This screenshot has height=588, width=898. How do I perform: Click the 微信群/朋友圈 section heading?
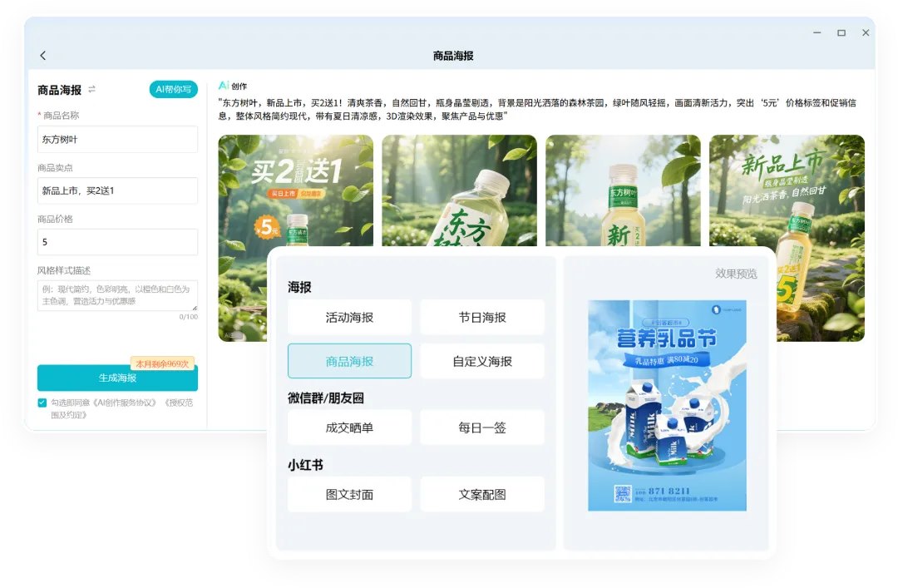(x=326, y=398)
